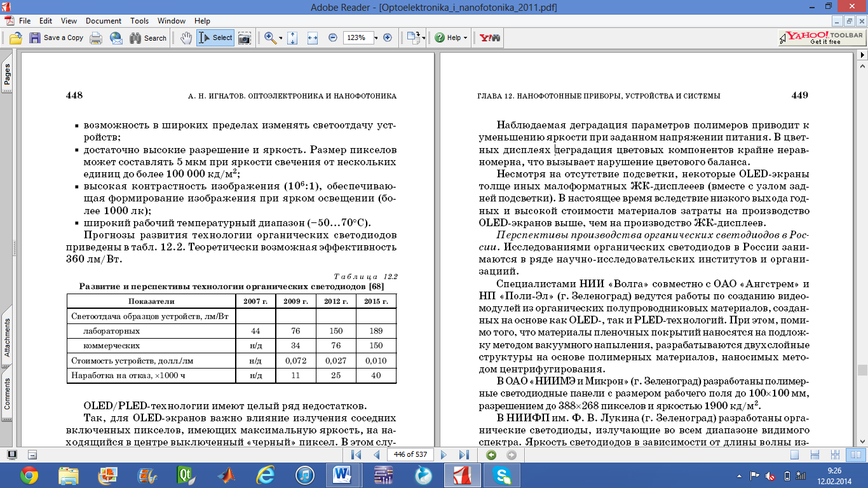Select the Zoom In magnifier tool

(x=270, y=38)
